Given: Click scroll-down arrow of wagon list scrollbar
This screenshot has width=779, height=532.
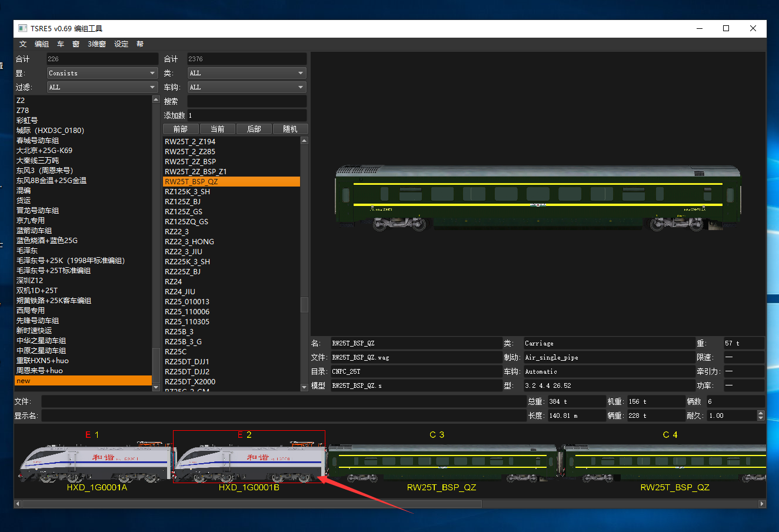Looking at the screenshot, I should 304,387.
